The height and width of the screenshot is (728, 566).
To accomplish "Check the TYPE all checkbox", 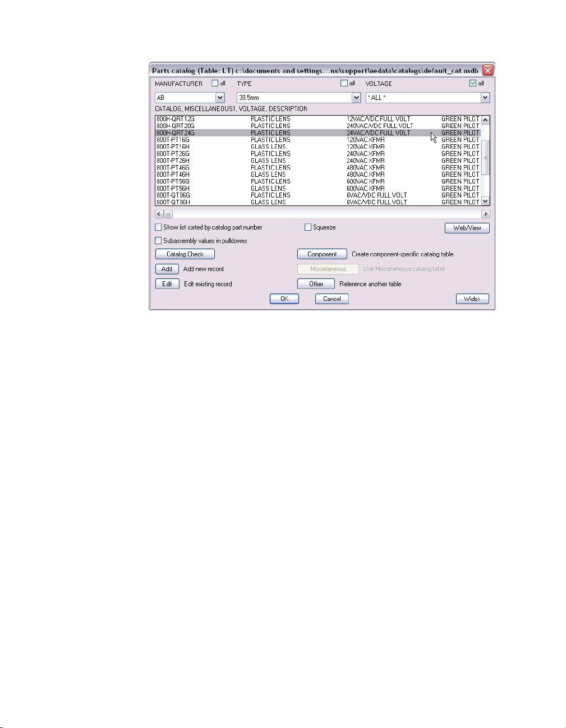I will pos(344,83).
